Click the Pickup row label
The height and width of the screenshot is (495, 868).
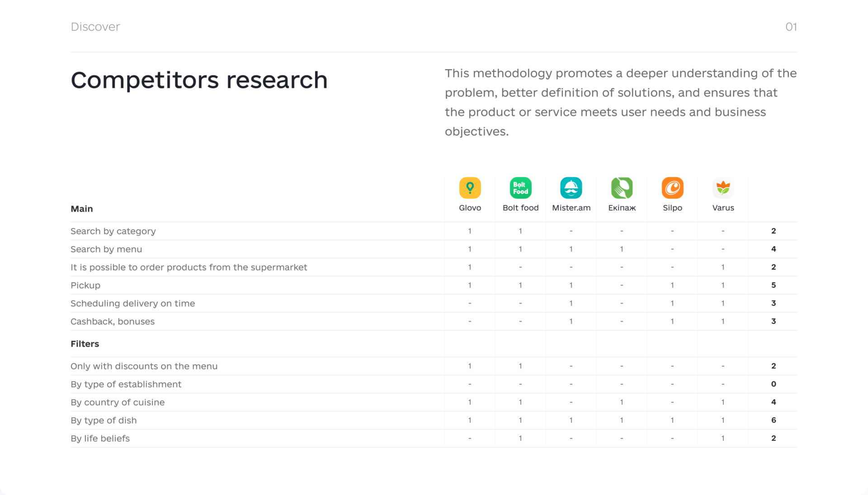pyautogui.click(x=85, y=285)
